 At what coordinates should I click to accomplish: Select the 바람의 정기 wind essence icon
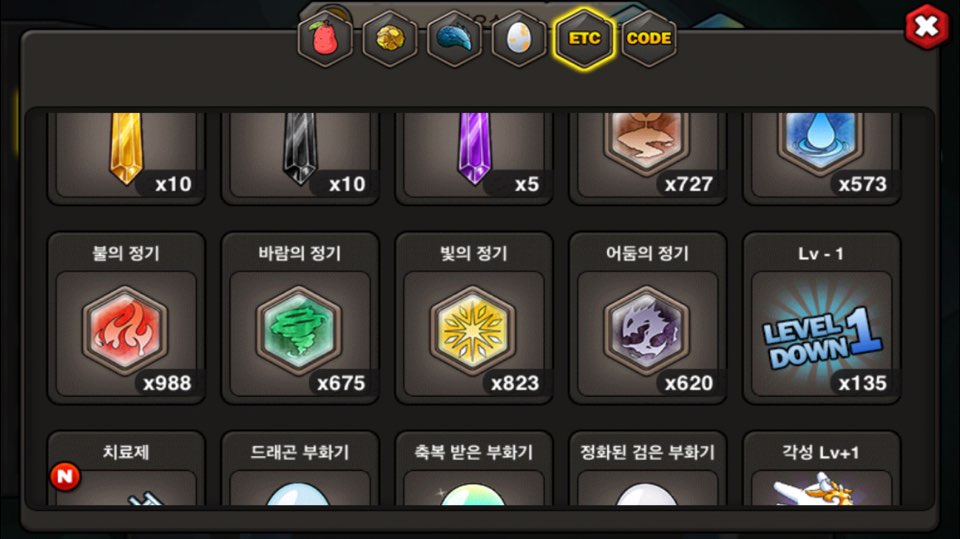click(x=299, y=330)
